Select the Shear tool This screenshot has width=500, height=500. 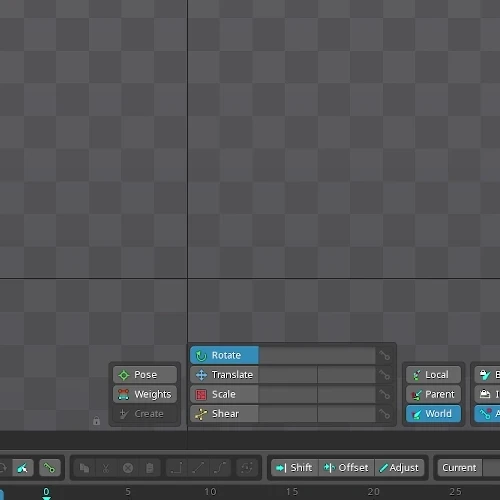pos(224,414)
